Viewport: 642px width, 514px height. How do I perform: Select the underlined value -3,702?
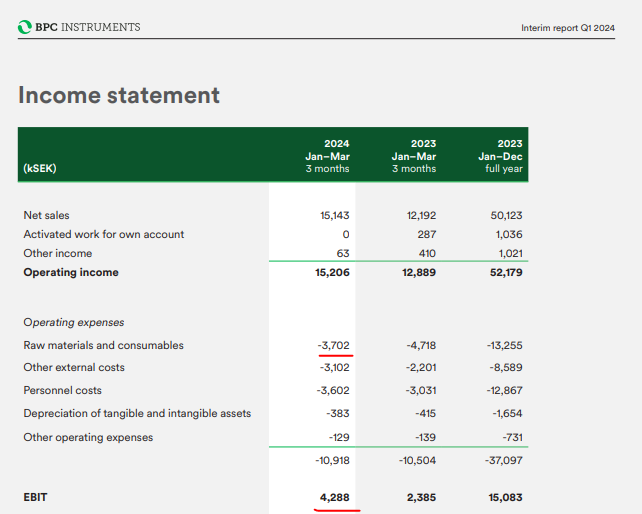[334, 345]
